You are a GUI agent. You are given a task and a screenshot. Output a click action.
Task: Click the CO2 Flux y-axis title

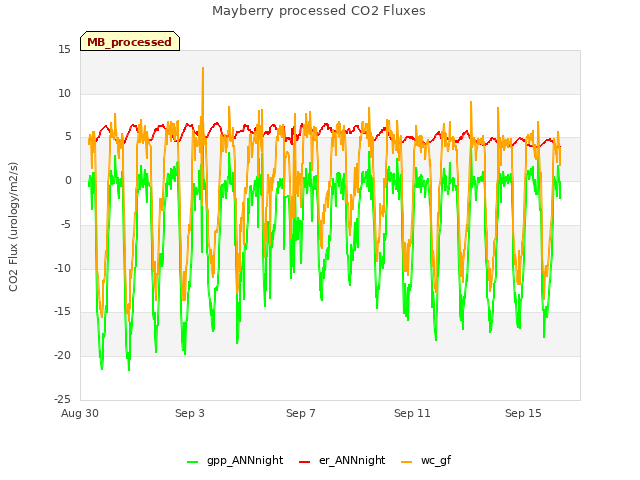(13, 227)
